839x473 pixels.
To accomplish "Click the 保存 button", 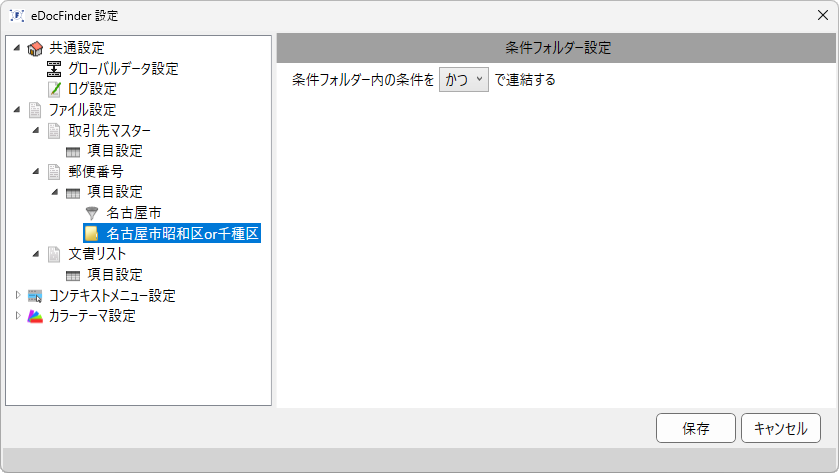I will 696,428.
